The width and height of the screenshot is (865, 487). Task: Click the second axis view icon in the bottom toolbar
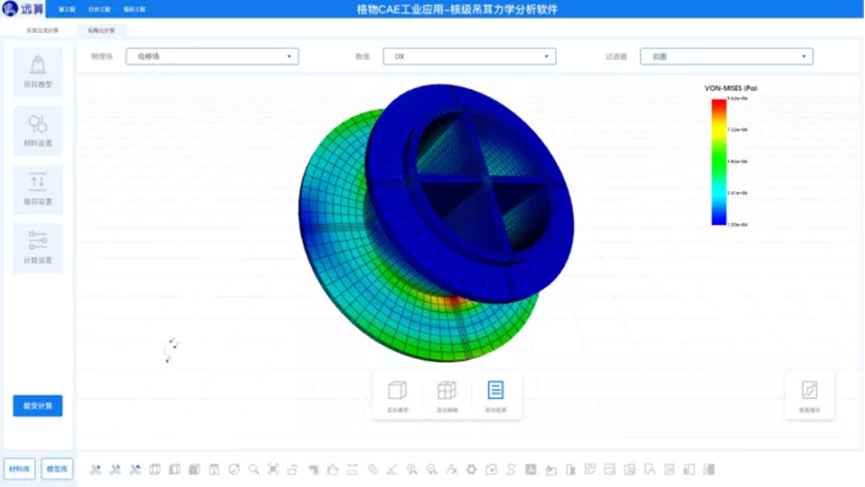pyautogui.click(x=115, y=469)
